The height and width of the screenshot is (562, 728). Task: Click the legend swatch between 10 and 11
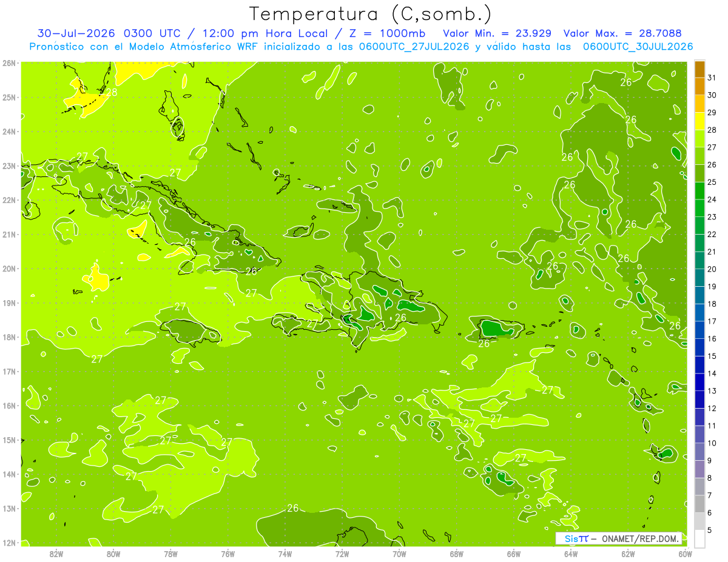pyautogui.click(x=699, y=434)
